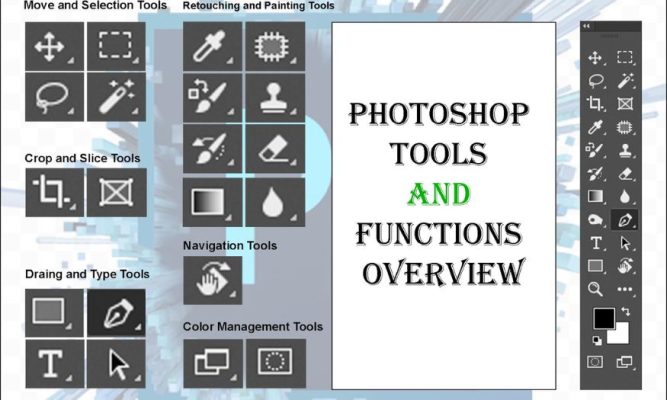
Task: Toggle Quick Mask mode in right toolbar
Action: [x=595, y=361]
